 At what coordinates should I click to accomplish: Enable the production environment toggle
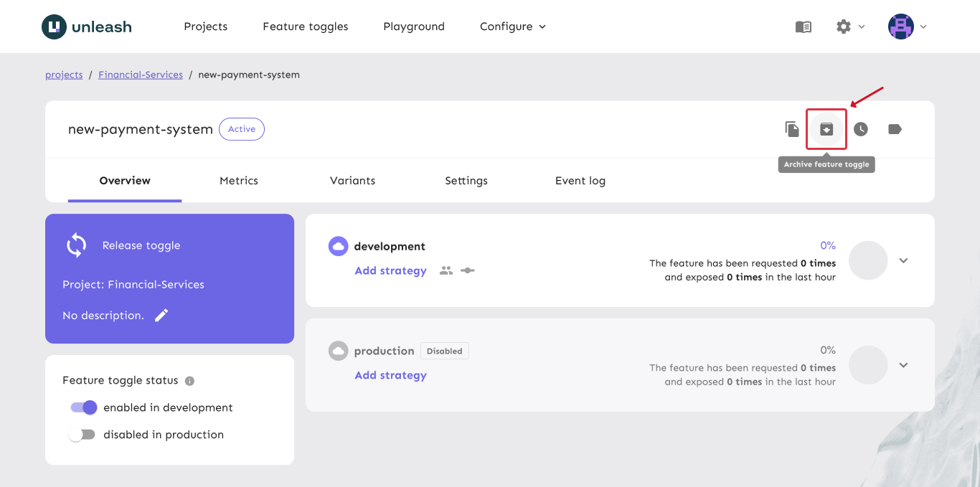82,435
